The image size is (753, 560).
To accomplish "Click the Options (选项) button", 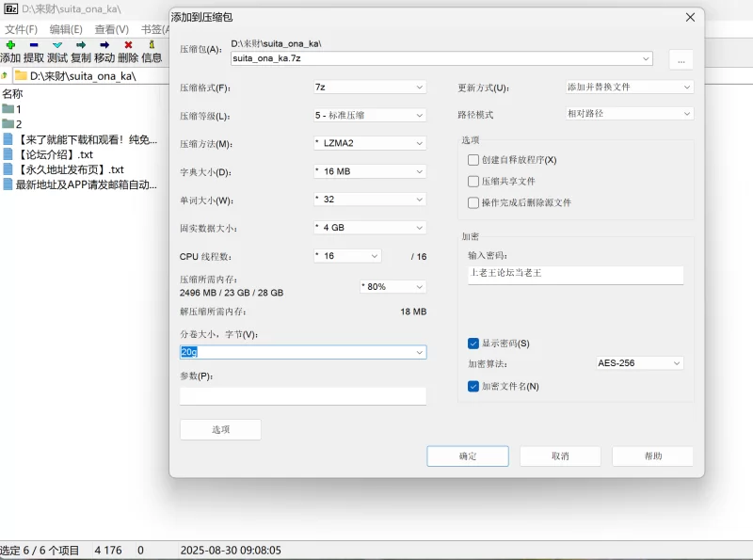I will pos(220,429).
